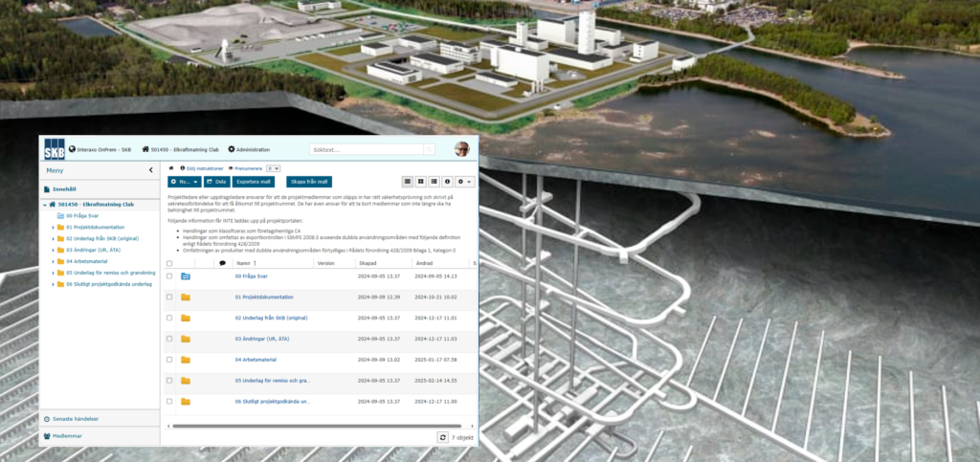Click the Exportera mall button

coord(255,181)
